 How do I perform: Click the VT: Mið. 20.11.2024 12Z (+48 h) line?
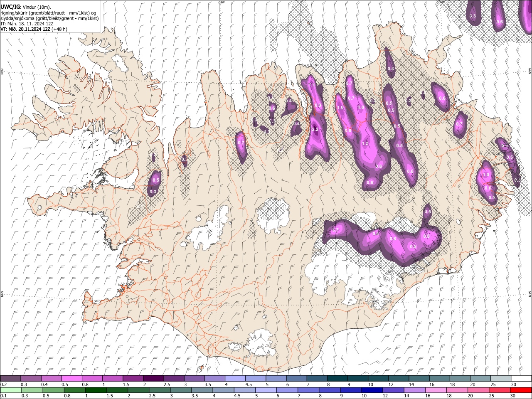click(x=34, y=29)
